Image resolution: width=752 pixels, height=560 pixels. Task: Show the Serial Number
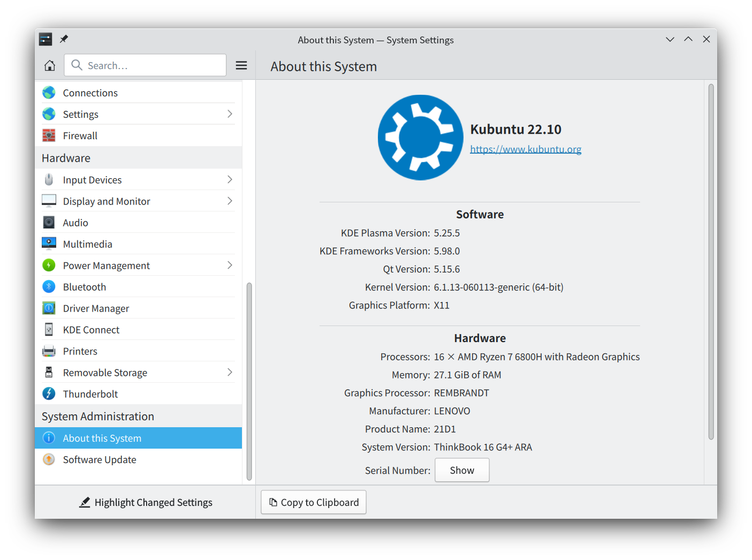tap(461, 470)
